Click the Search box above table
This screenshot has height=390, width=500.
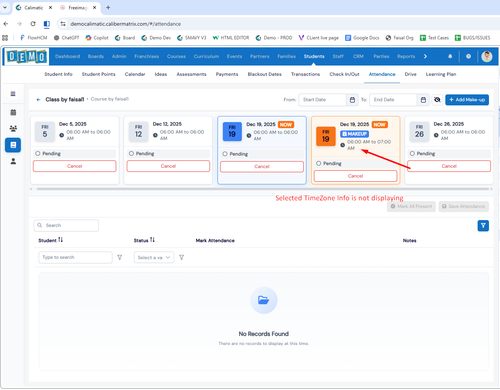click(x=66, y=225)
